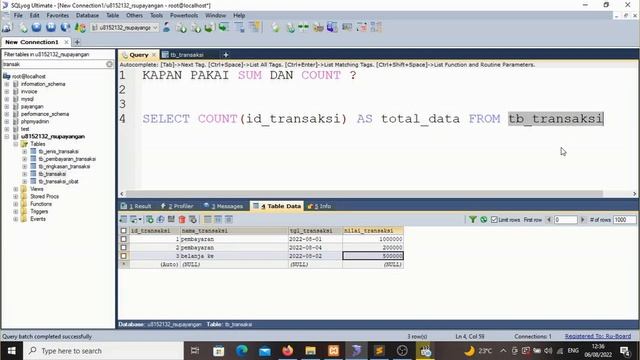Open the 2 Profiler tab
The width and height of the screenshot is (640, 360).
point(177,206)
